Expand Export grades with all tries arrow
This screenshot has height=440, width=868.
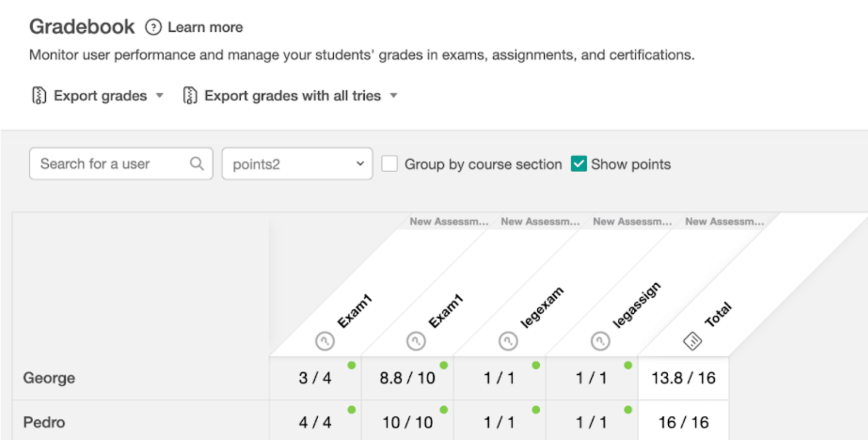tap(394, 96)
